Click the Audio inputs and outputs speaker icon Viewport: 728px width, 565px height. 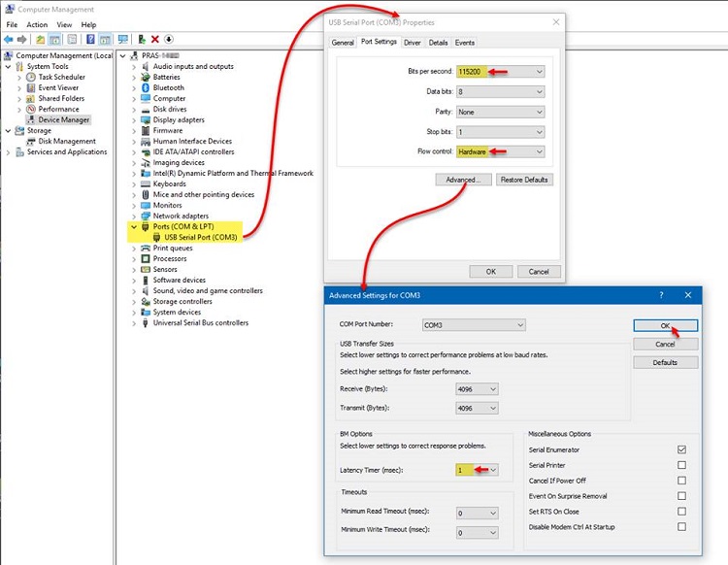coord(146,66)
